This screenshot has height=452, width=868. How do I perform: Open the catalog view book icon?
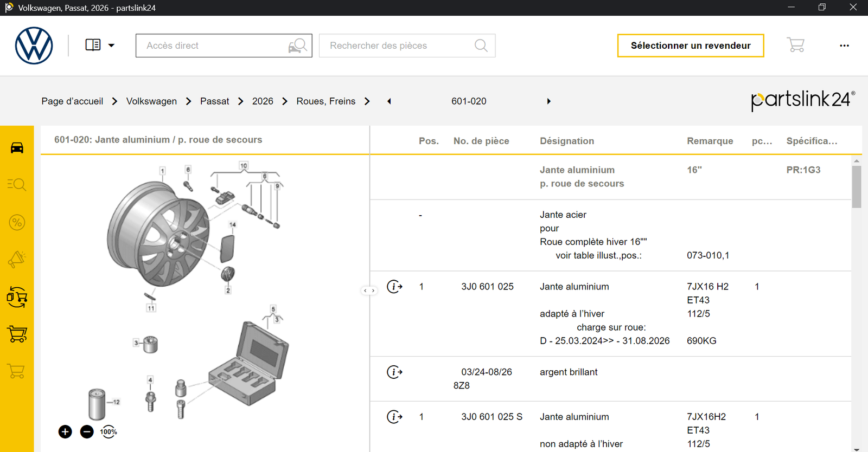(93, 45)
